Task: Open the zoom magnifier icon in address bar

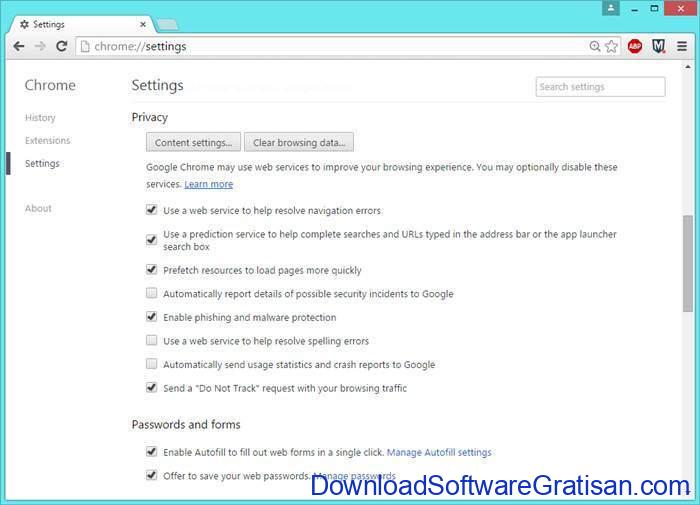Action: tap(595, 46)
